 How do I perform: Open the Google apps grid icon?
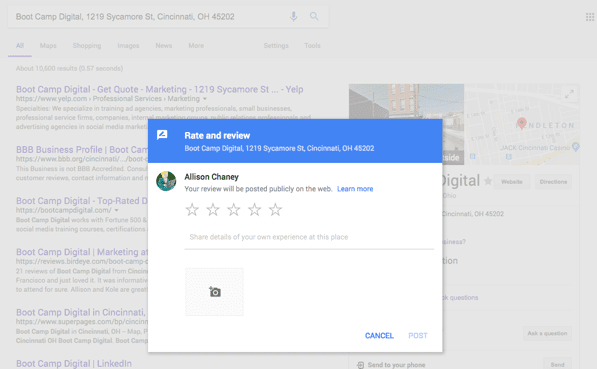click(590, 17)
